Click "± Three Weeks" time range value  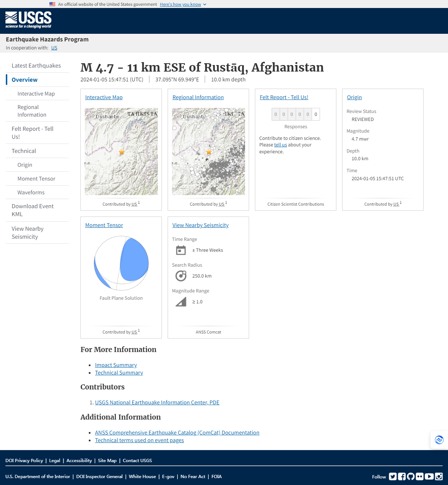pos(208,250)
